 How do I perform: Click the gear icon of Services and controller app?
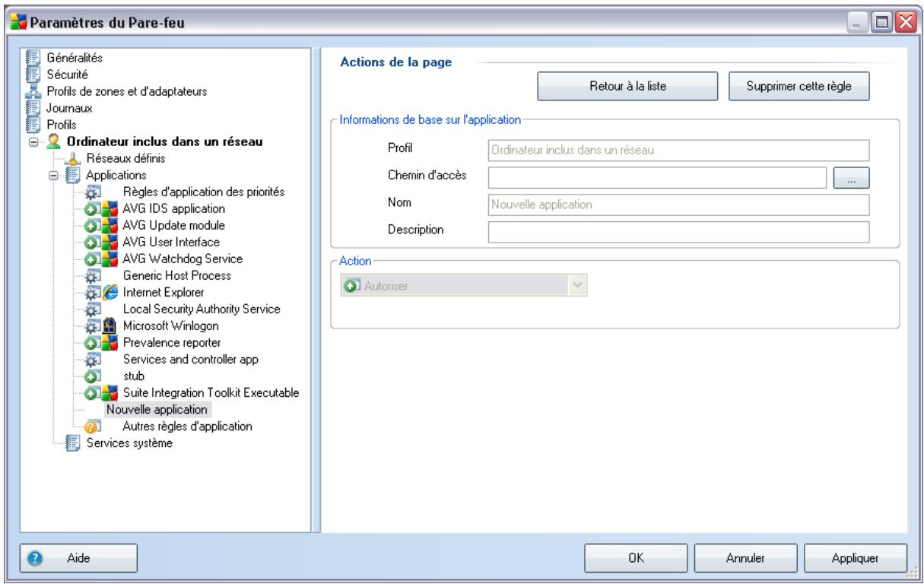click(94, 359)
